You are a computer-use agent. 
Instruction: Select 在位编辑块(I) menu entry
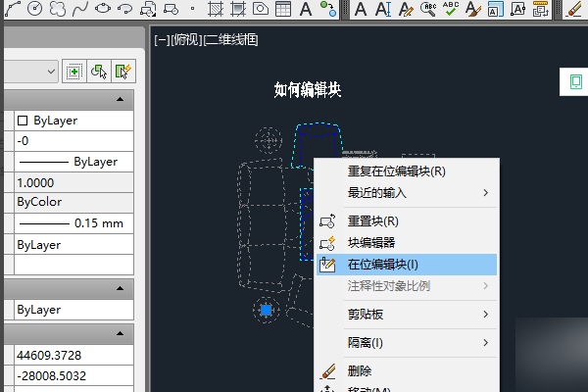coord(407,265)
